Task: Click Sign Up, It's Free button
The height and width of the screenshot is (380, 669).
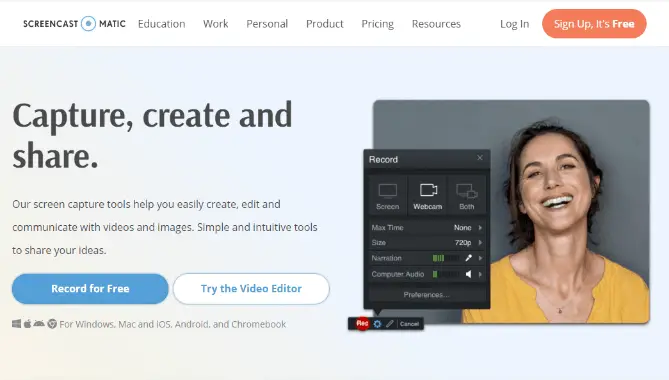Action: pos(594,23)
